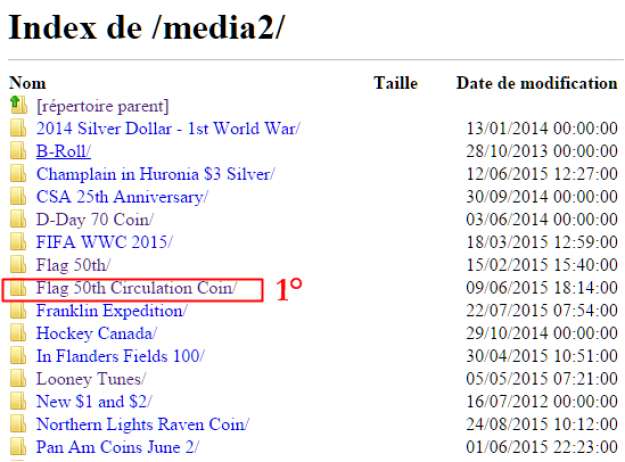Image resolution: width=625 pixels, height=462 pixels.
Task: Navigate to FIFA WWC 2015 folder
Action: click(104, 242)
